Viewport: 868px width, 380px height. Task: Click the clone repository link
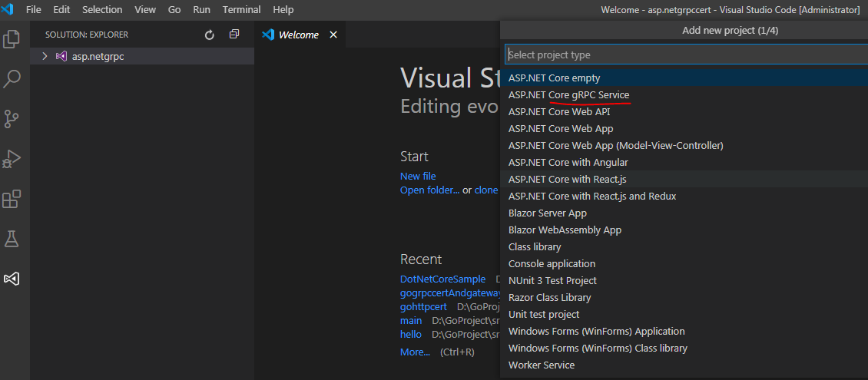(486, 190)
